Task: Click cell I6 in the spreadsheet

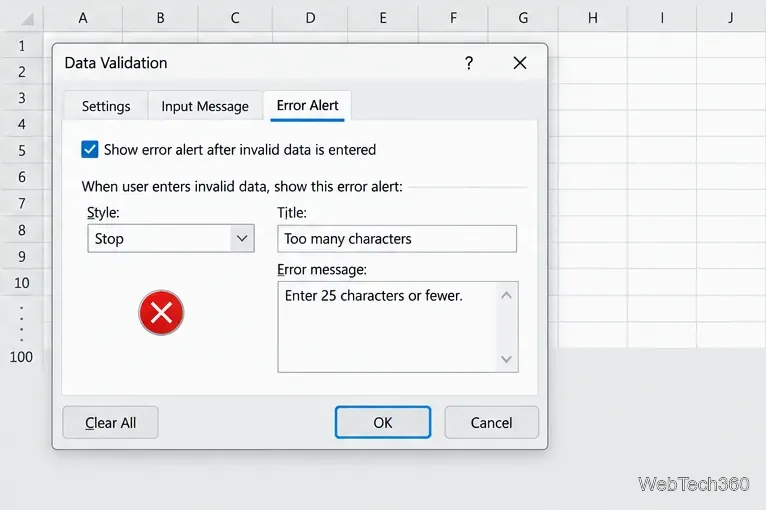Action: (x=662, y=177)
